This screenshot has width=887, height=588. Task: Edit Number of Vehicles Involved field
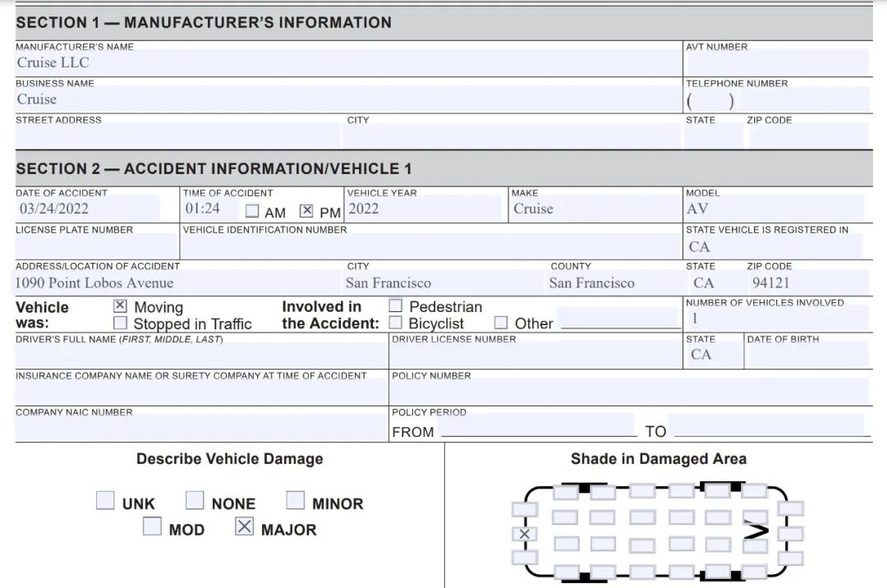[x=777, y=319]
